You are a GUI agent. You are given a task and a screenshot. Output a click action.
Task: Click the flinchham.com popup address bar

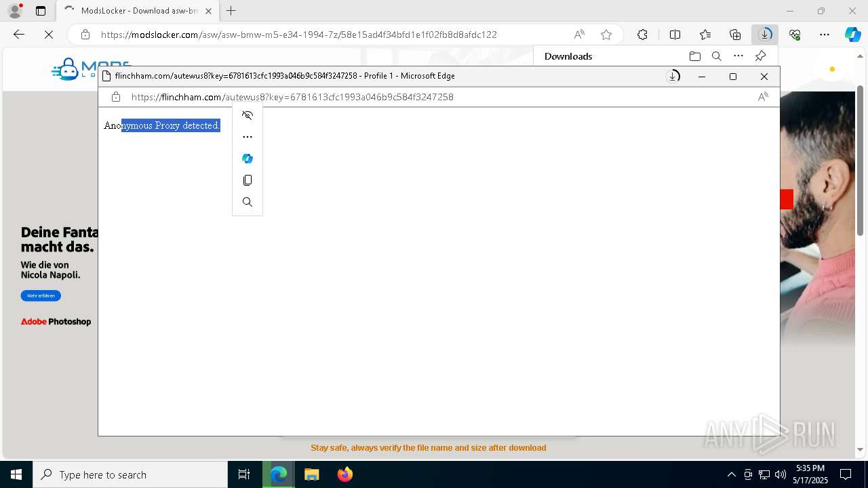(292, 97)
